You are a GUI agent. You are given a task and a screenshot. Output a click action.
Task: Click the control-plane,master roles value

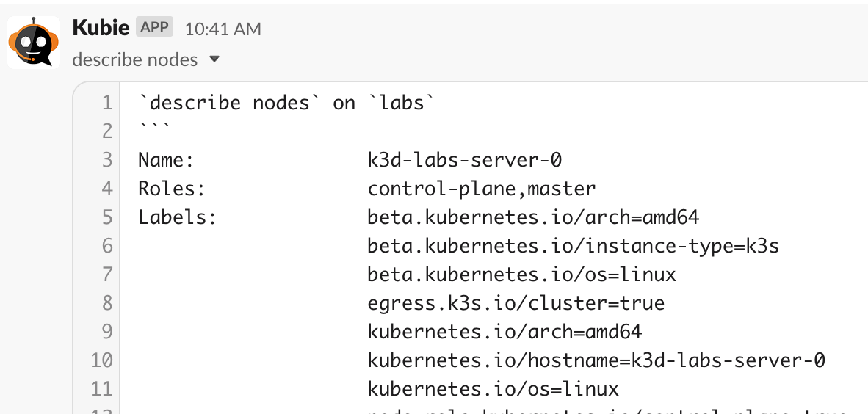(482, 189)
